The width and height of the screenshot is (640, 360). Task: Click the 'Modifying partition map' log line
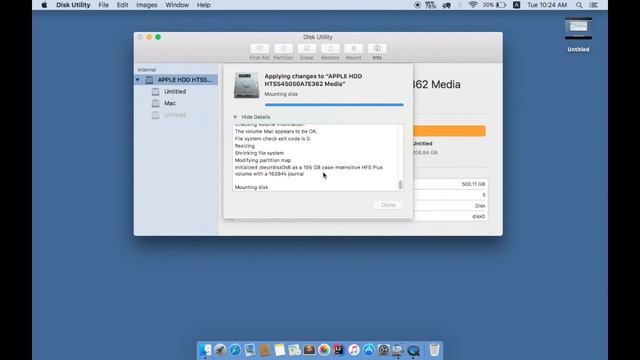coord(263,160)
